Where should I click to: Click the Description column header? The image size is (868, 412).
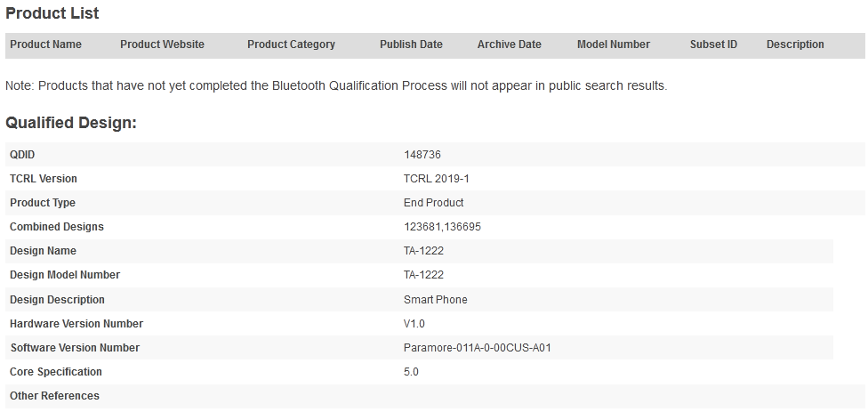point(795,44)
